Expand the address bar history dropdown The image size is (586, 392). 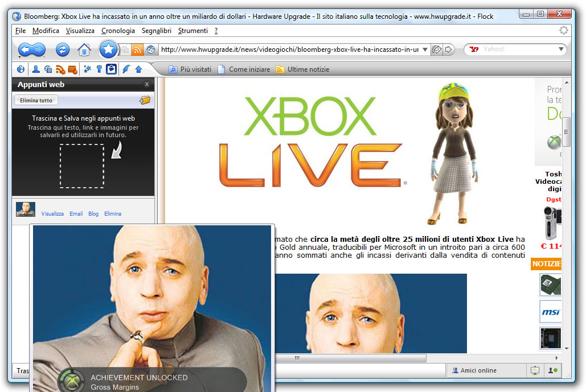pyautogui.click(x=425, y=49)
